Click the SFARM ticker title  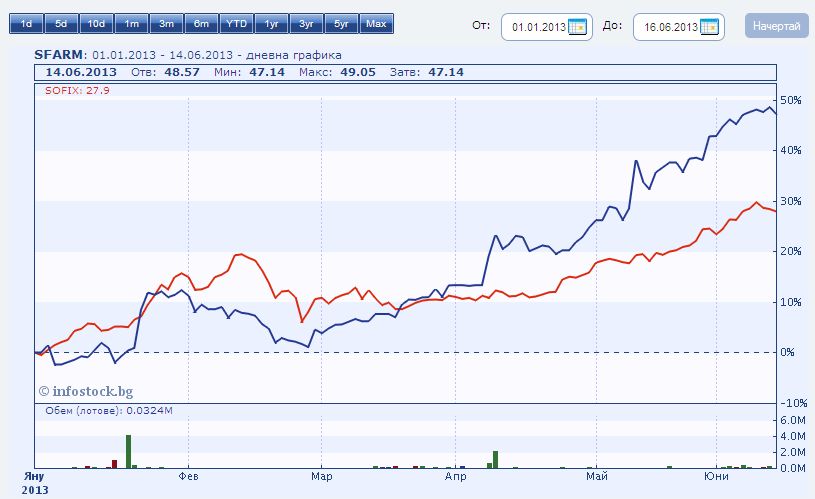(x=58, y=55)
